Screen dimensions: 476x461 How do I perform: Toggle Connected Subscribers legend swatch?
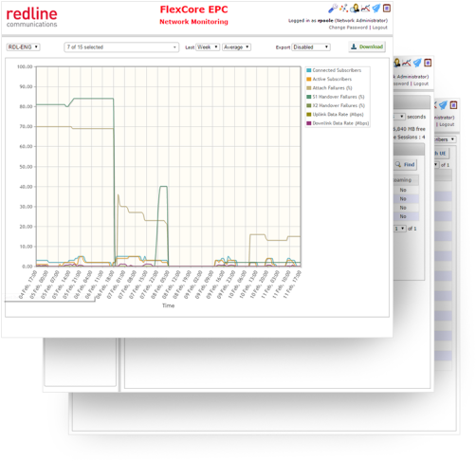click(309, 70)
